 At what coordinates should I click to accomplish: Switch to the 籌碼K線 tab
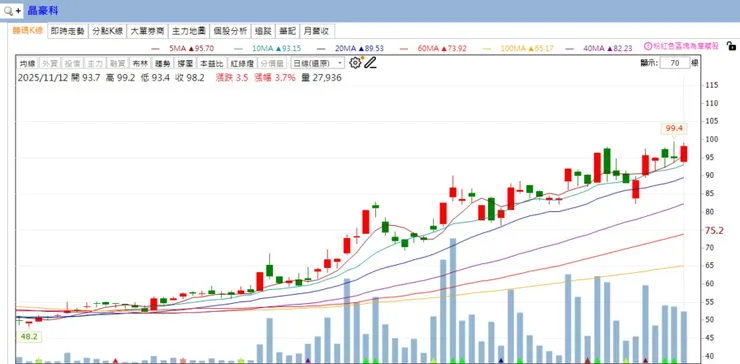pos(27,31)
